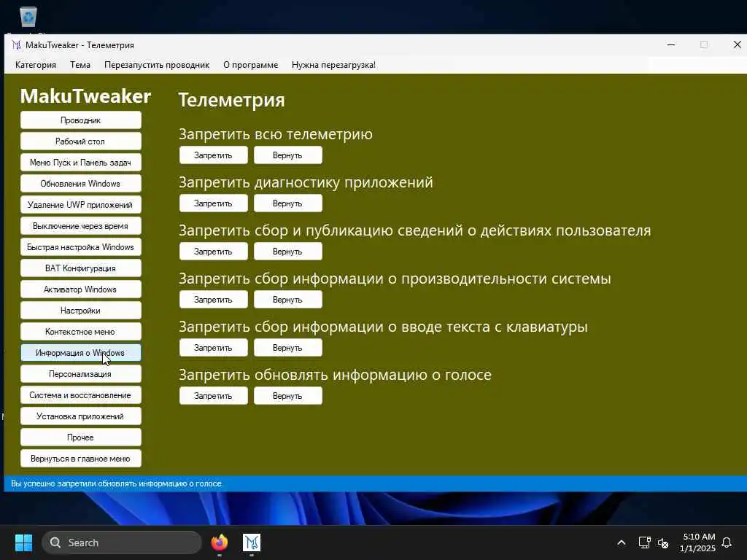Click Вернуть for производительности системы
The width and height of the screenshot is (747, 560).
[287, 300]
